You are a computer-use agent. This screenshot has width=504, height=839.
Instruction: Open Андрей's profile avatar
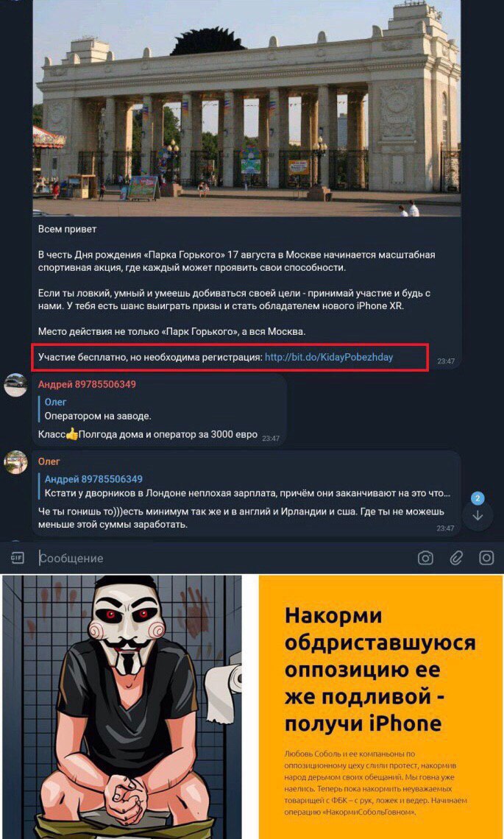[15, 384]
